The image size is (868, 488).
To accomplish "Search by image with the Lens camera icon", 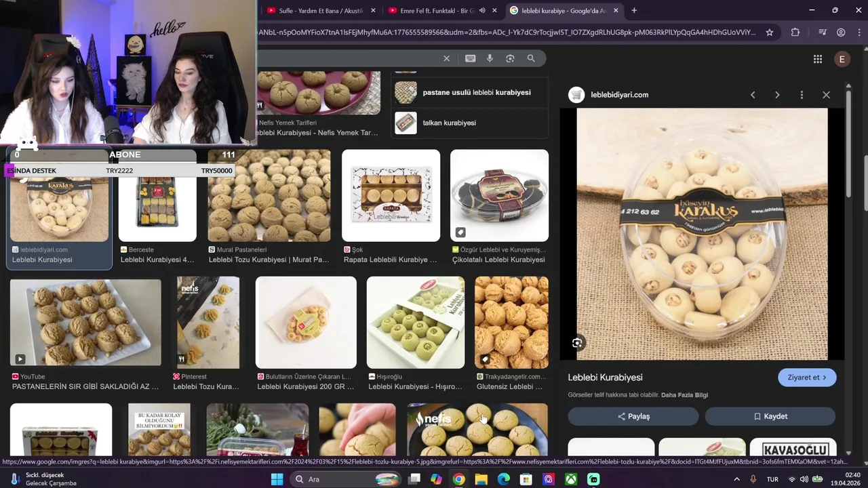I will click(510, 58).
